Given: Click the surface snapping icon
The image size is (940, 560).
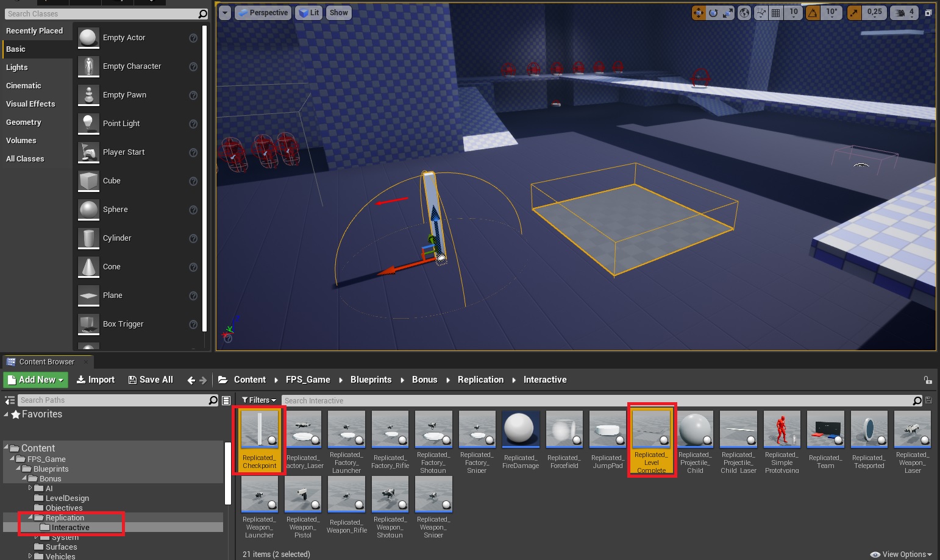Looking at the screenshot, I should [x=761, y=13].
